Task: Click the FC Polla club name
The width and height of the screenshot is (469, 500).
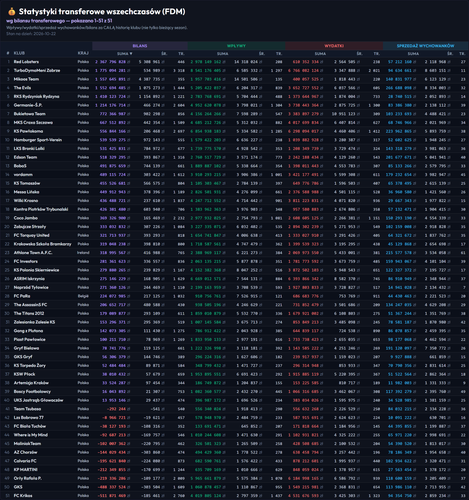Action: 22,296
